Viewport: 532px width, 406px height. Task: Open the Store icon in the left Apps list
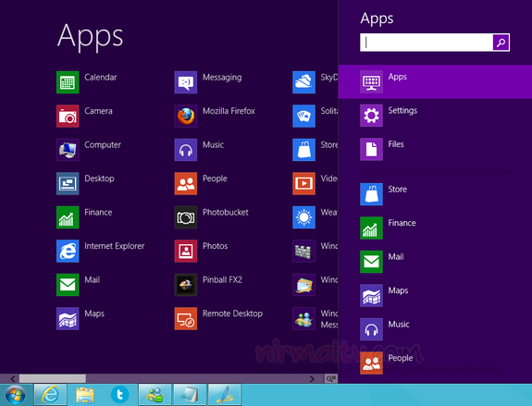point(303,150)
